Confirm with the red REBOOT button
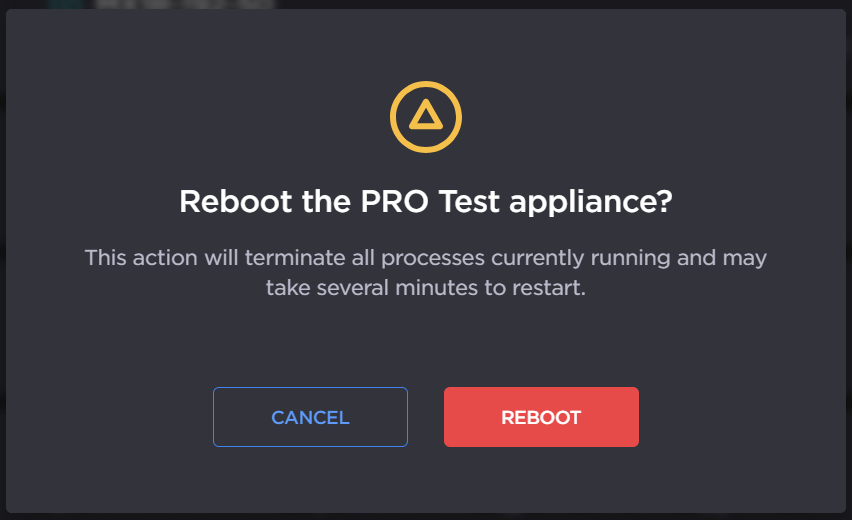Screen dimensions: 852x520 [x=541, y=417]
